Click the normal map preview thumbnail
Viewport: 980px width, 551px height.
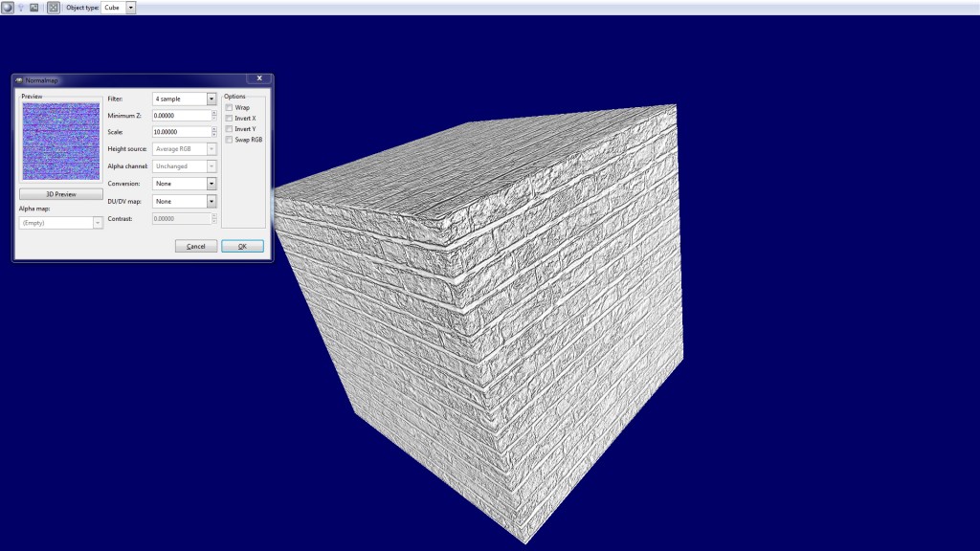pos(61,142)
